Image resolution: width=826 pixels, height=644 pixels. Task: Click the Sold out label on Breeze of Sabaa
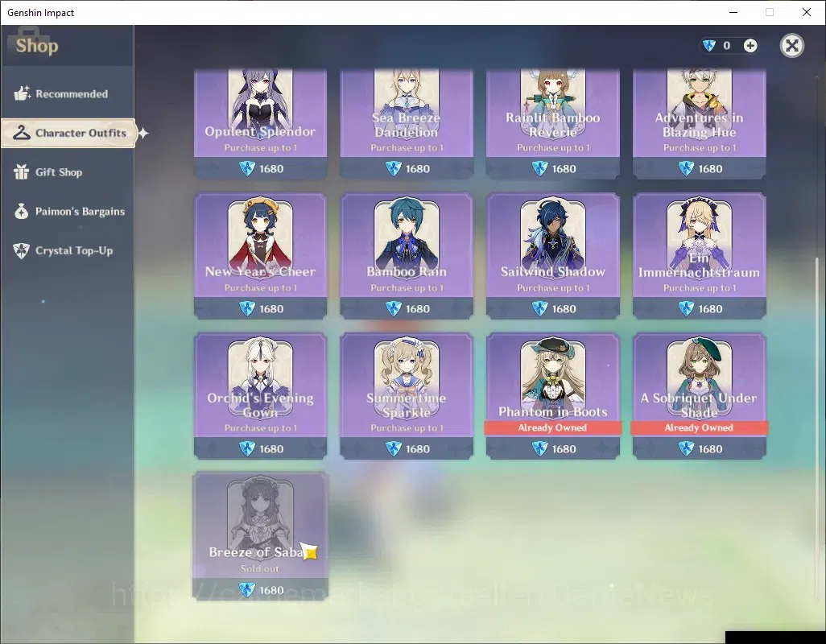pyautogui.click(x=260, y=568)
